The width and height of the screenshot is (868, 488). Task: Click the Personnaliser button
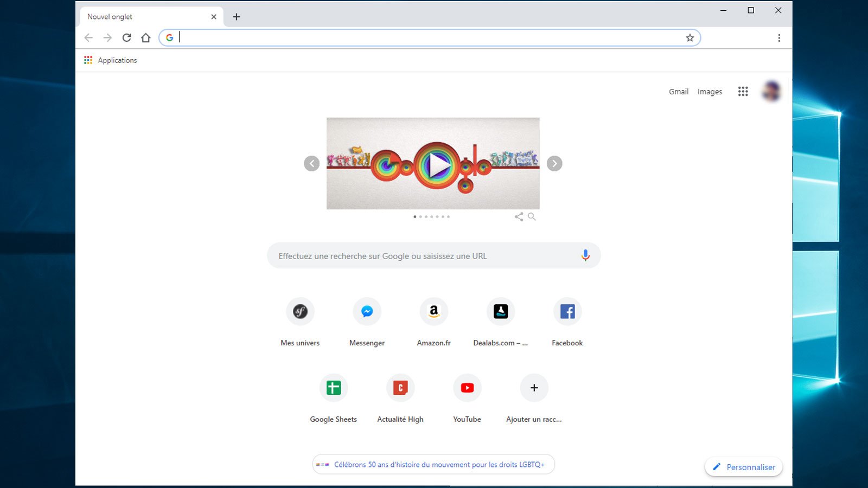point(744,467)
